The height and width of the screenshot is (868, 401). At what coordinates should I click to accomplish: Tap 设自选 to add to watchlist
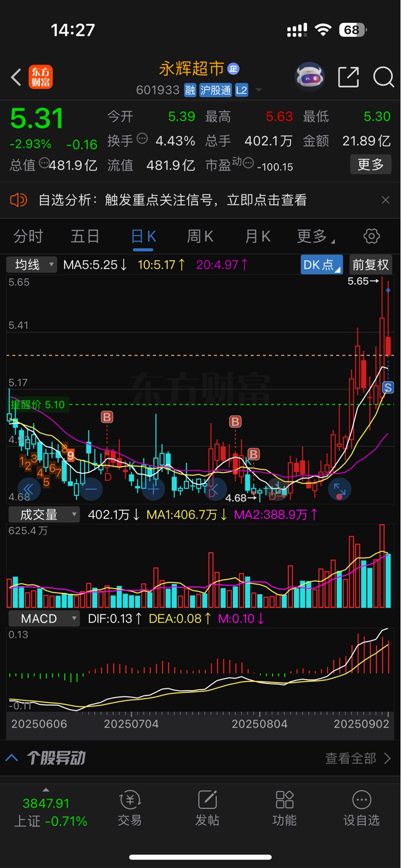pyautogui.click(x=361, y=808)
